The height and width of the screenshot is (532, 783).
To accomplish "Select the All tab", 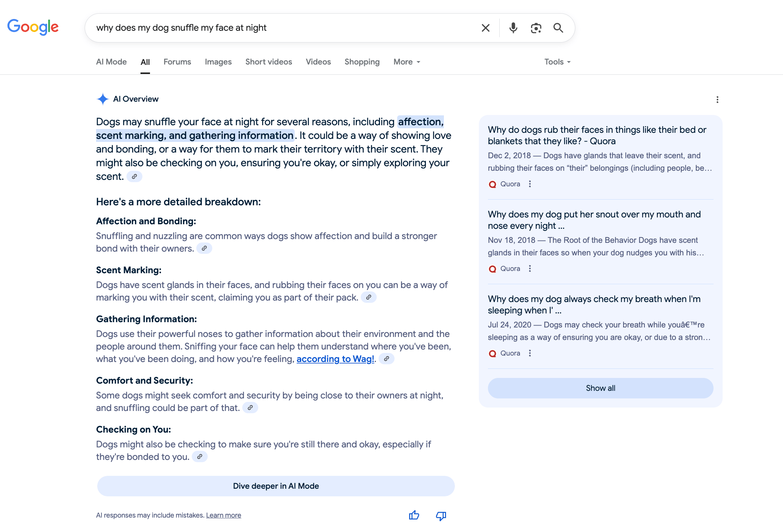I will pos(145,62).
